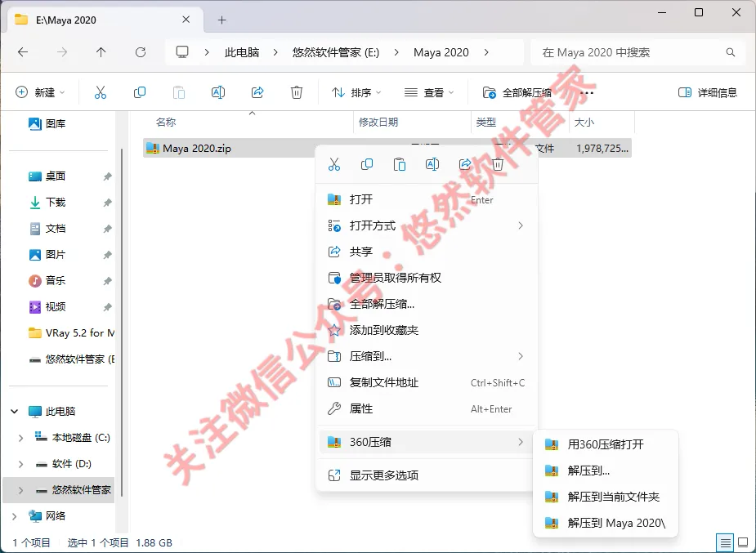Viewport: 756px width, 553px height.
Task: Choose 用360压缩打开 in the submenu
Action: 606,444
